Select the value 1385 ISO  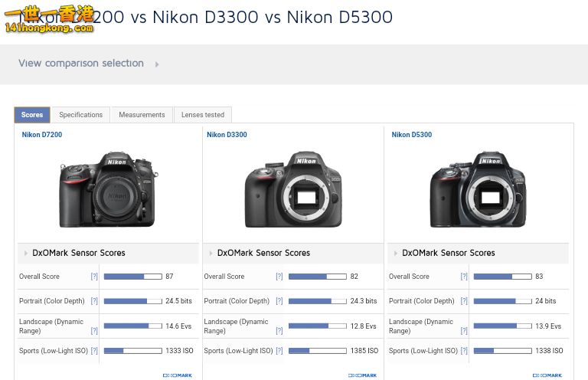364,351
